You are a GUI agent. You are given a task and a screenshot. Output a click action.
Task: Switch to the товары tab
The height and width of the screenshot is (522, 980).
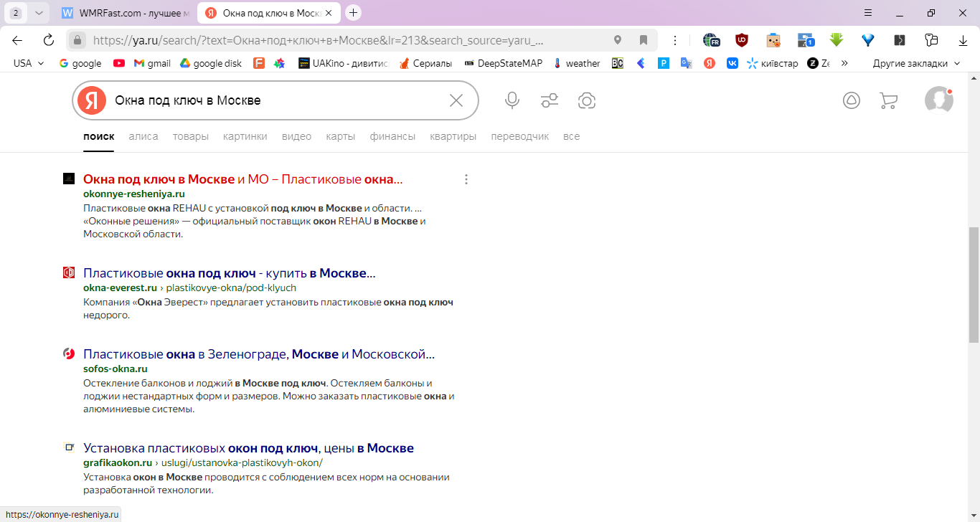(191, 136)
